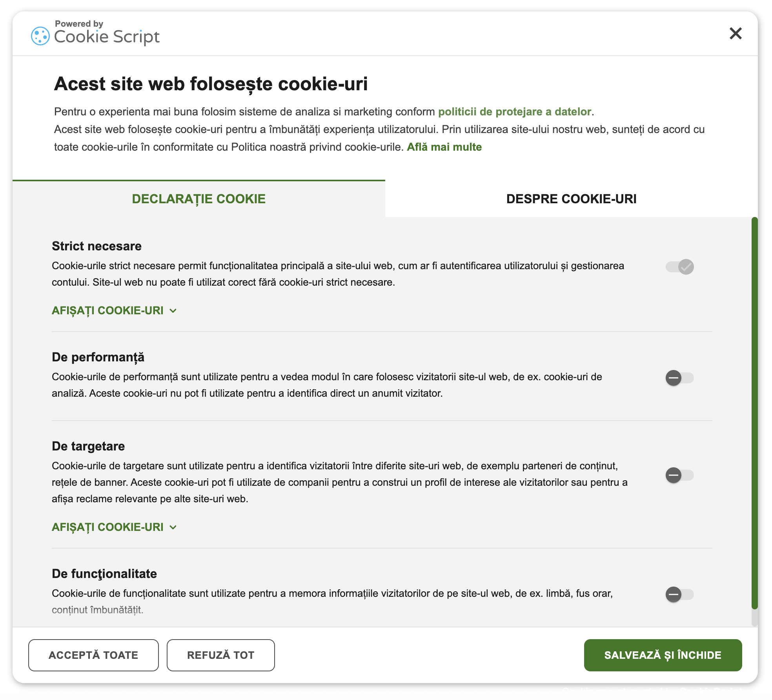
Task: Follow the Află mai multe link
Action: coord(444,147)
